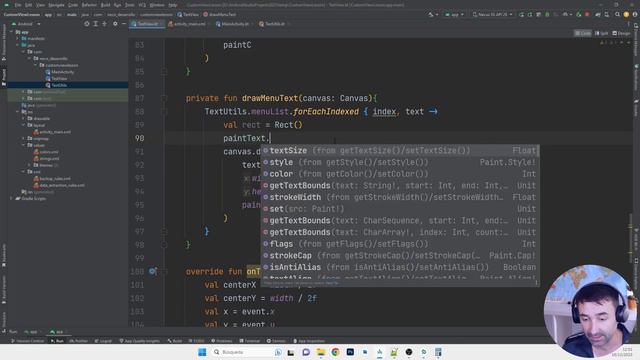Click the red Stop app icon
The width and height of the screenshot is (640, 360).
(587, 15)
